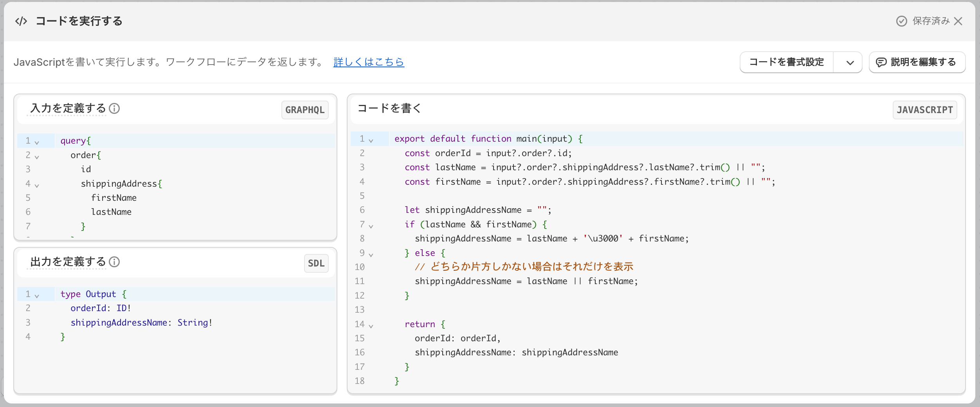Click the firstName field in GraphQL query
Screen dimensions: 980x407
[114, 198]
